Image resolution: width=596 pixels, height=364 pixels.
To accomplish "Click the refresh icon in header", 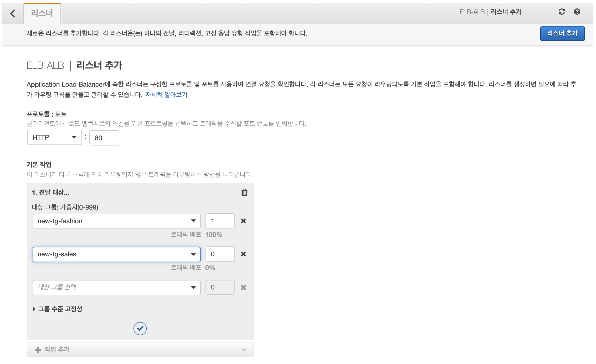I will (x=562, y=12).
